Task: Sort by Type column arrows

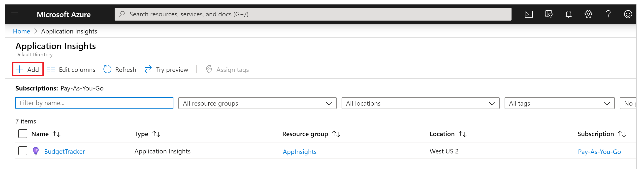Action: coord(157,134)
